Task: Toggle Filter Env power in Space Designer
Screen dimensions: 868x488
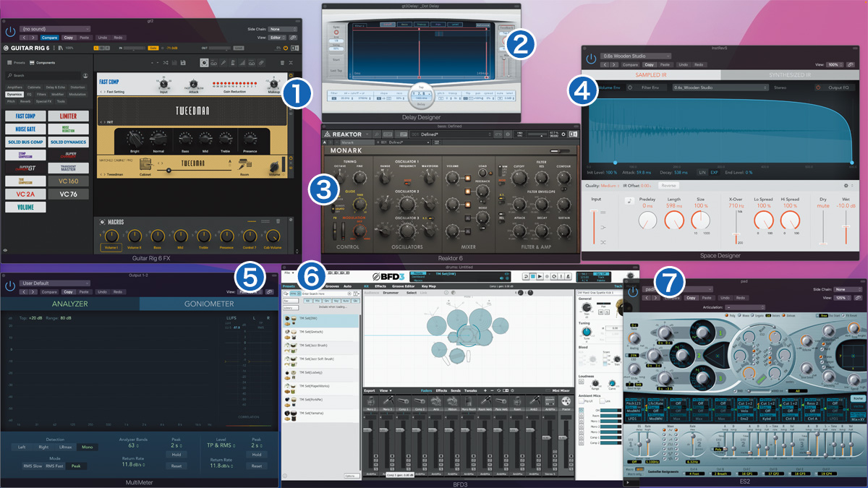Action: click(629, 87)
